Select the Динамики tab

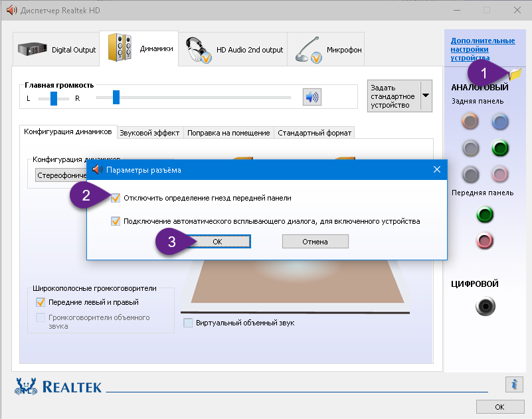coord(139,48)
